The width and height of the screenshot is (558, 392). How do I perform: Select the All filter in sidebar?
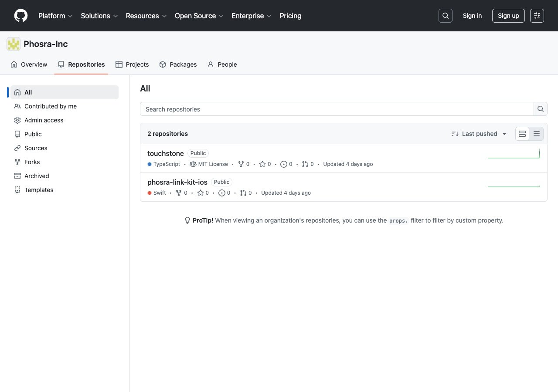pos(65,92)
